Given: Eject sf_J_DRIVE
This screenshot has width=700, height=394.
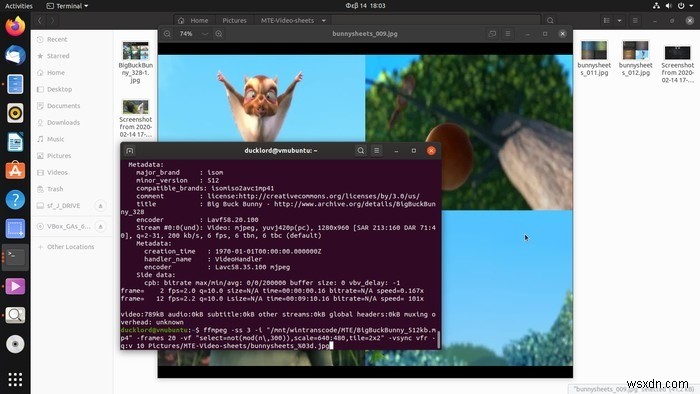Looking at the screenshot, I should click(100, 206).
